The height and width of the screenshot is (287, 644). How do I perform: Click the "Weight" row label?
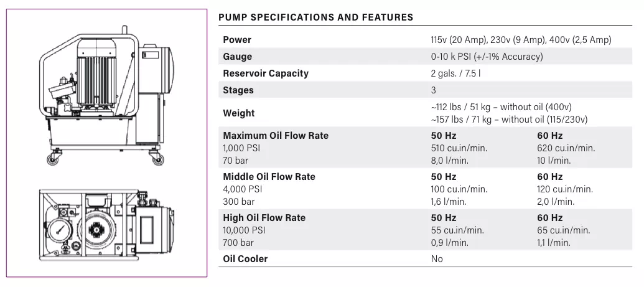pos(239,113)
